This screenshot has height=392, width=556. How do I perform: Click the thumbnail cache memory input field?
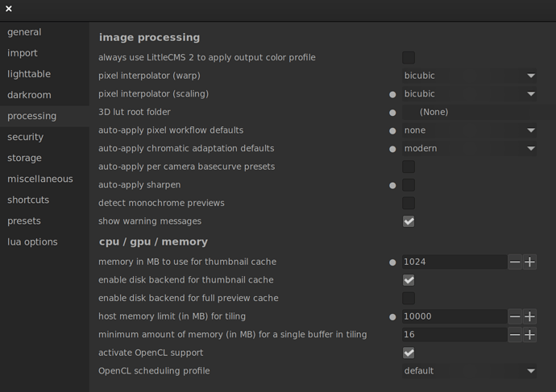454,262
